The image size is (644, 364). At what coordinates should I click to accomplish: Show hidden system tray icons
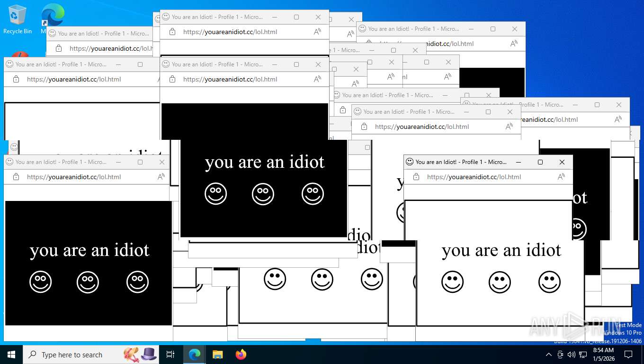pos(549,355)
